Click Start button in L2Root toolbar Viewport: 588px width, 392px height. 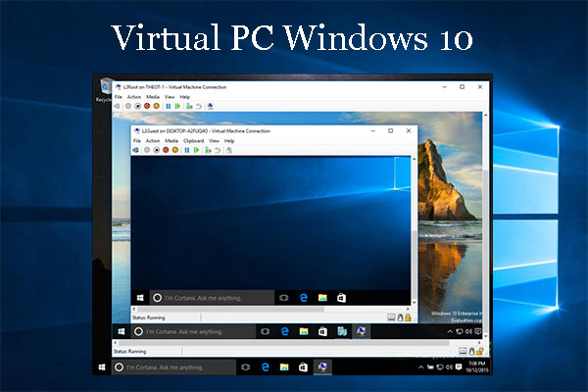pos(128,106)
